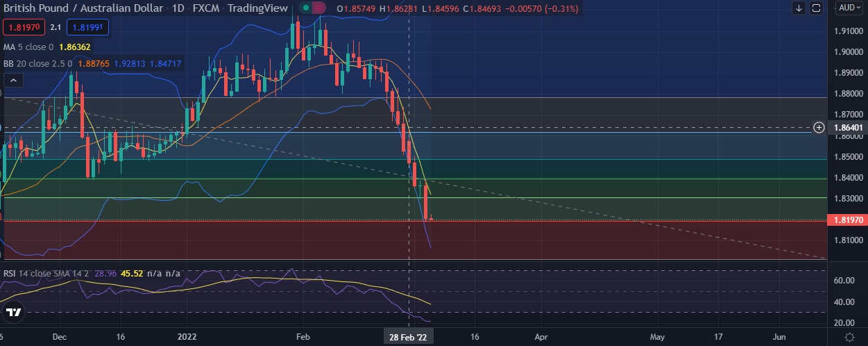
Task: Click the RSI SMA value 45.52
Action: pyautogui.click(x=131, y=274)
